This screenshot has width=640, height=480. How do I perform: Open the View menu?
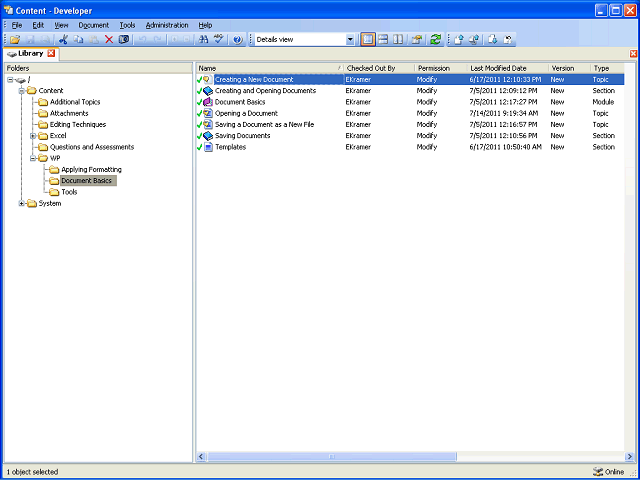pyautogui.click(x=61, y=25)
